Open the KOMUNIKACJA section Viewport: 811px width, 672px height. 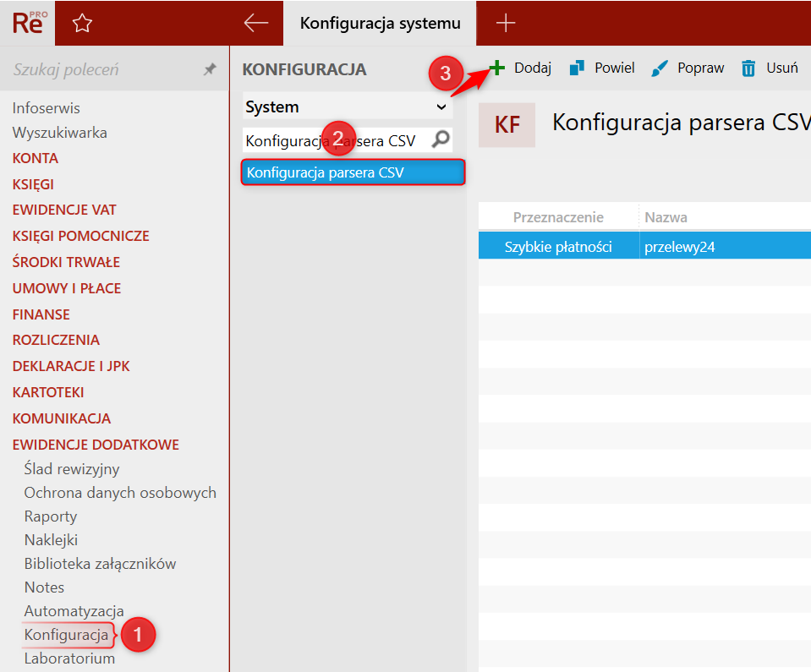62,418
